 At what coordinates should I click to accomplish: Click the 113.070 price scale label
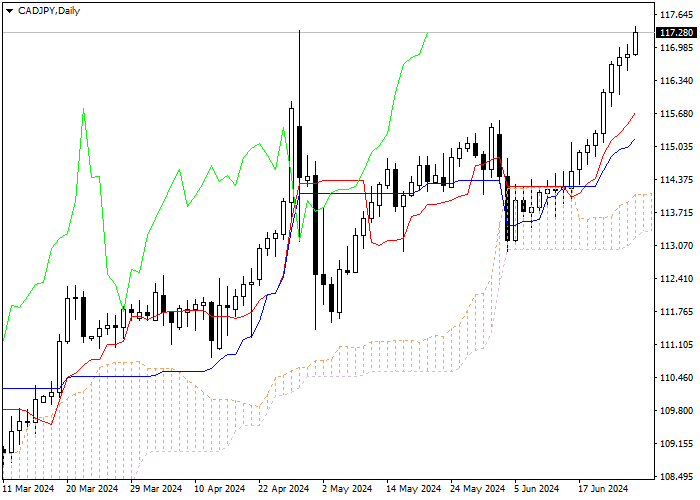pyautogui.click(x=676, y=246)
